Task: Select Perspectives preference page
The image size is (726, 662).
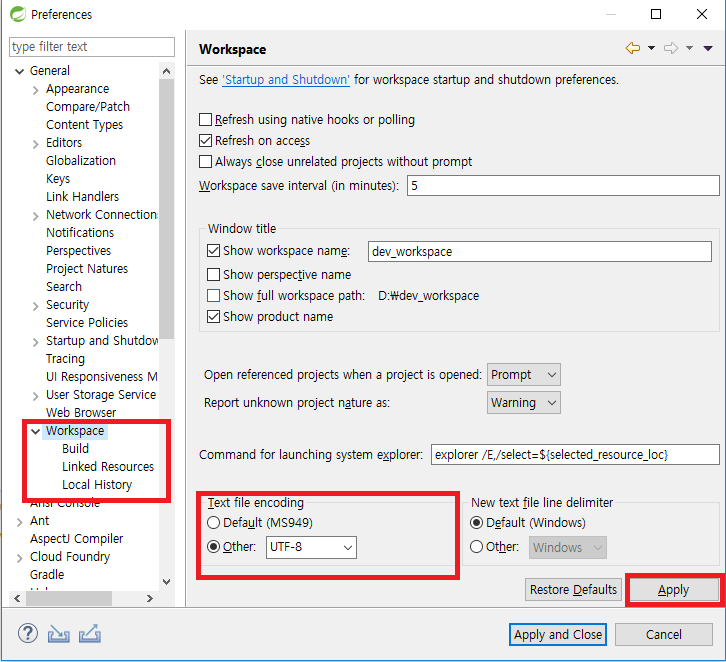Action: (x=79, y=250)
